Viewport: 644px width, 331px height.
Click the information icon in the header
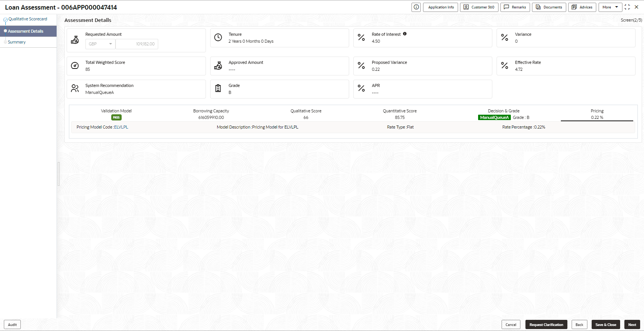pos(416,7)
